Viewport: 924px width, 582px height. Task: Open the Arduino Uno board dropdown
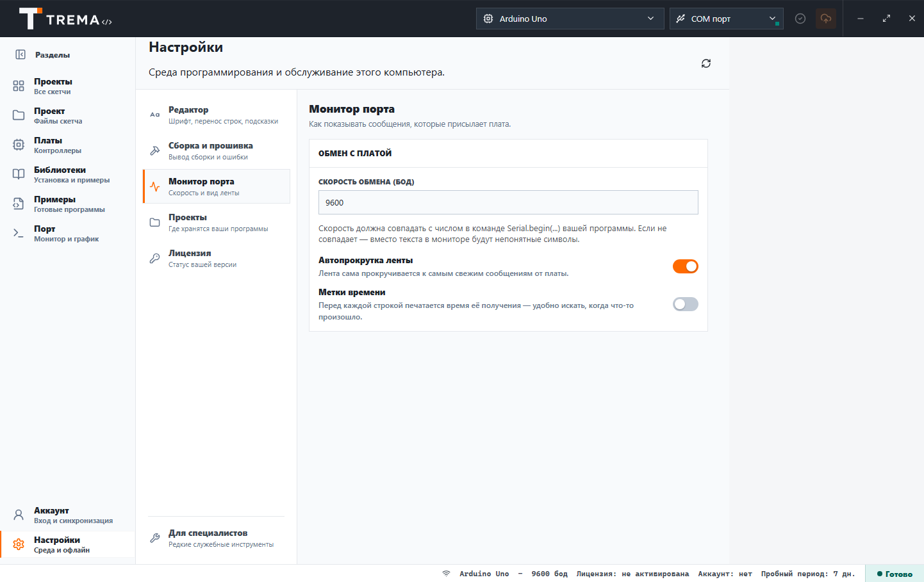pyautogui.click(x=570, y=19)
